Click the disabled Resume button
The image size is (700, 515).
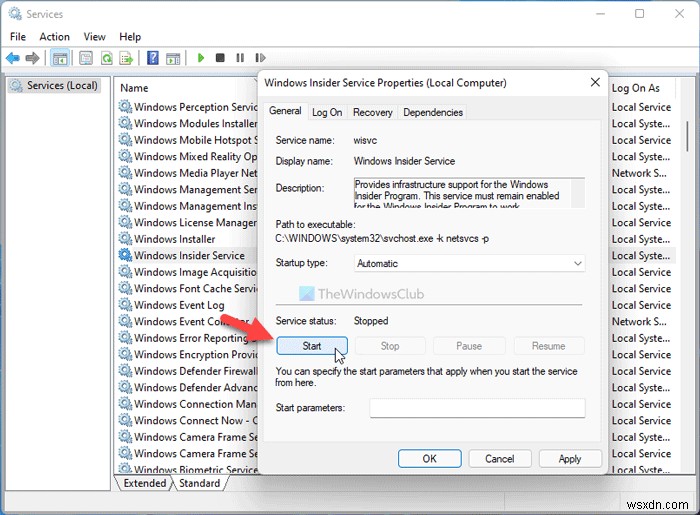coord(549,346)
